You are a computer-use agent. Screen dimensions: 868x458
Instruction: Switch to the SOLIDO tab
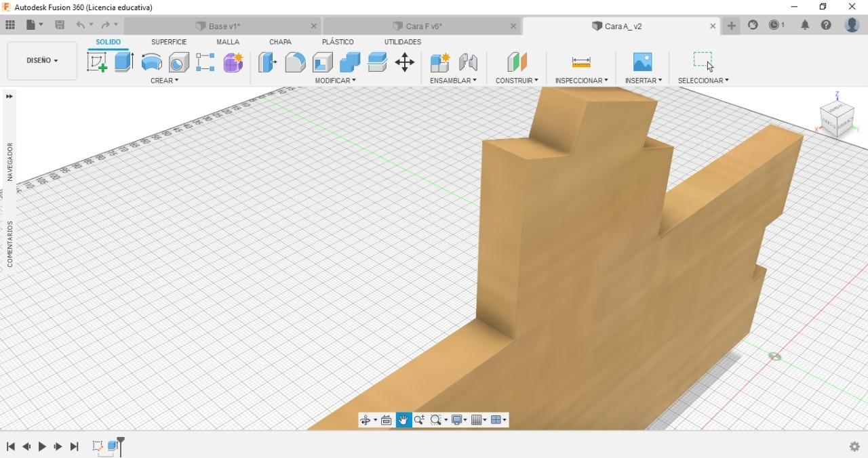(108, 42)
